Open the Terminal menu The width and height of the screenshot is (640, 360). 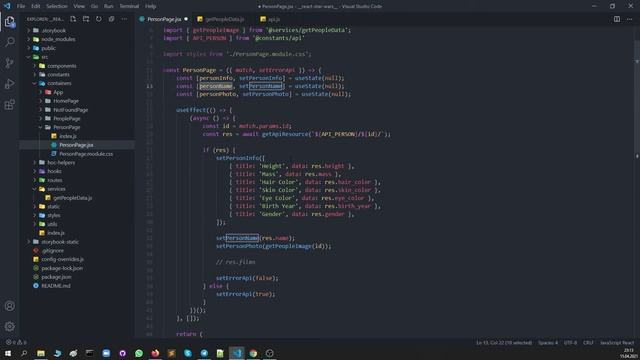[x=129, y=6]
